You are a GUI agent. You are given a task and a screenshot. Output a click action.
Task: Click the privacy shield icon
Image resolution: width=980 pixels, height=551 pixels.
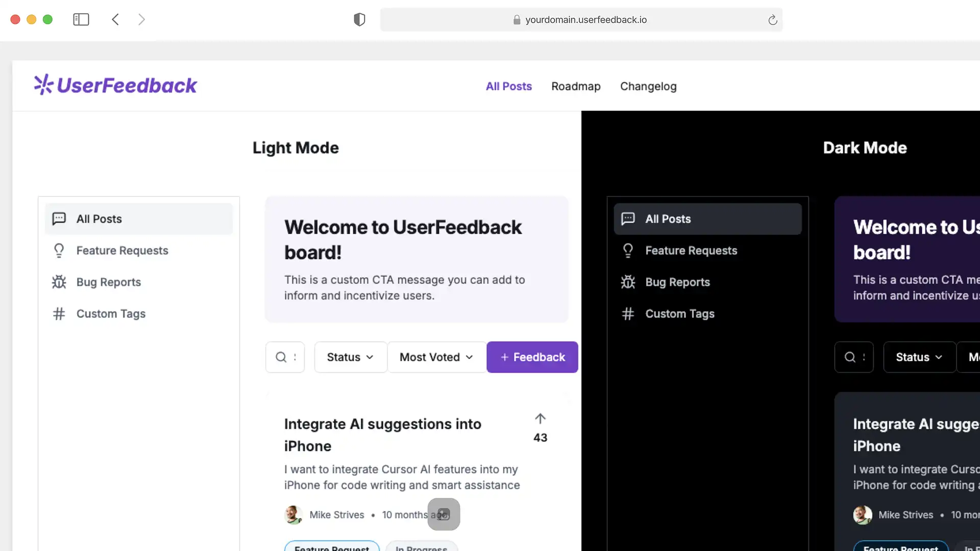(359, 19)
